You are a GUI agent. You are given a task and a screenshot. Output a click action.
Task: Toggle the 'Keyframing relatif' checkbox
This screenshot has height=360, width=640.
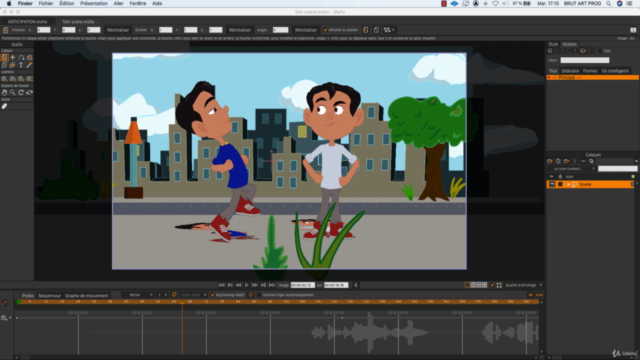(213, 295)
